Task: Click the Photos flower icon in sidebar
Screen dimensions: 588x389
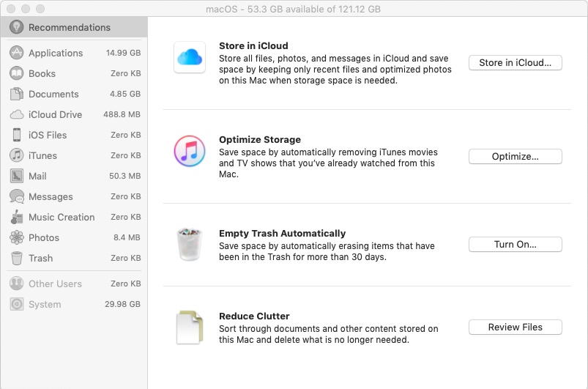Action: (16, 237)
